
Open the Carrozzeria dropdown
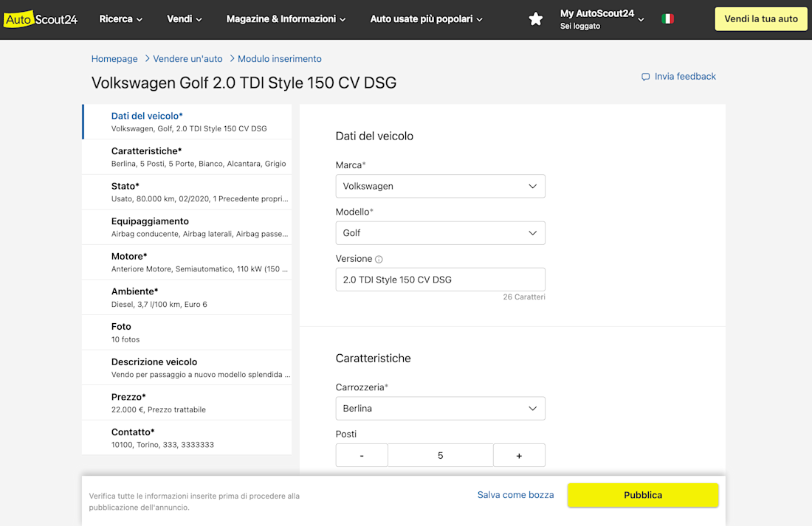pyautogui.click(x=440, y=409)
